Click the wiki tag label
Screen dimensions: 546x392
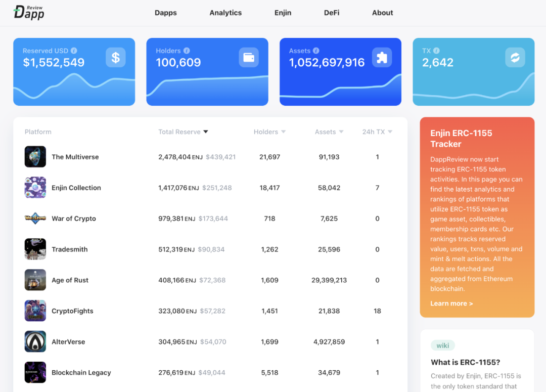click(x=443, y=345)
